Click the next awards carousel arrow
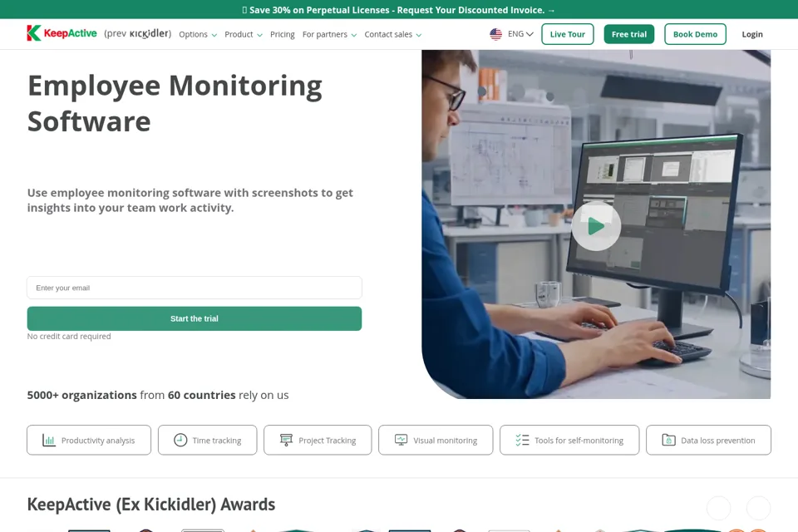Viewport: 798px width, 532px height. click(758, 508)
